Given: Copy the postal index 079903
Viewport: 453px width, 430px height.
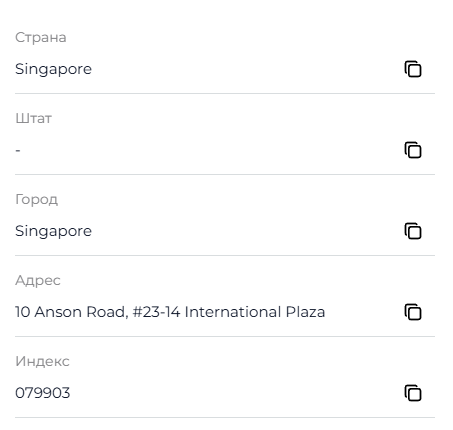Looking at the screenshot, I should (413, 393).
